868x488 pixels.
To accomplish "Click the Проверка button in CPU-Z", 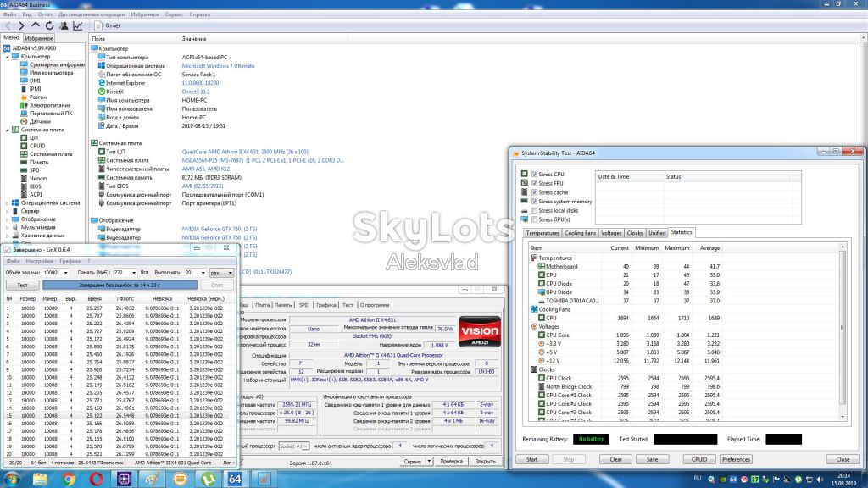I will click(451, 461).
